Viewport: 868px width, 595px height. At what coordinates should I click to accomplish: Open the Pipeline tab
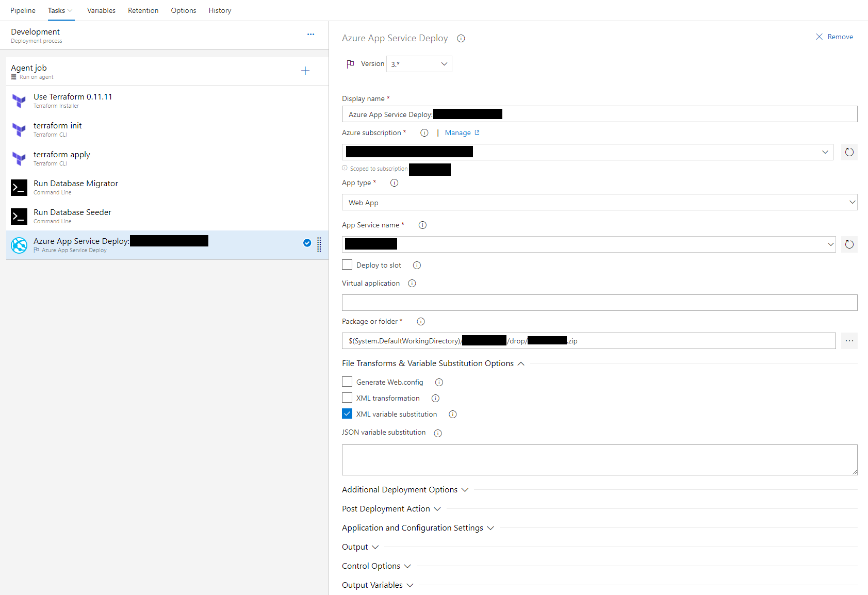point(23,10)
